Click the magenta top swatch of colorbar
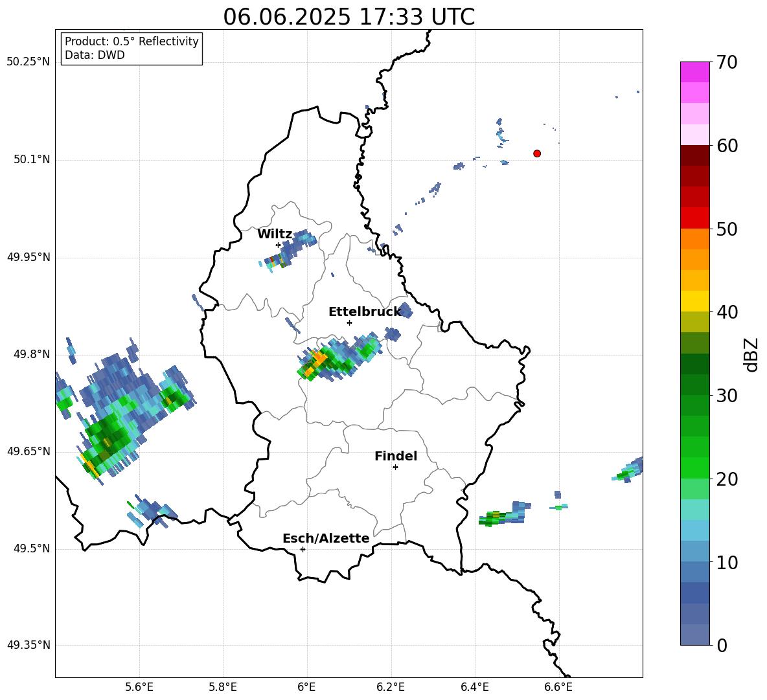 [x=694, y=72]
